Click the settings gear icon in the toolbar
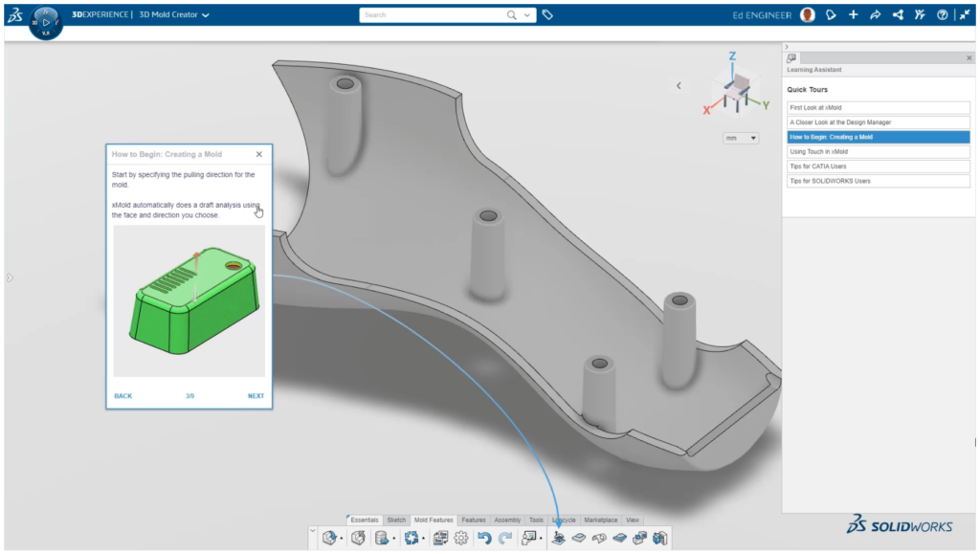The height and width of the screenshot is (554, 980). coord(460,538)
